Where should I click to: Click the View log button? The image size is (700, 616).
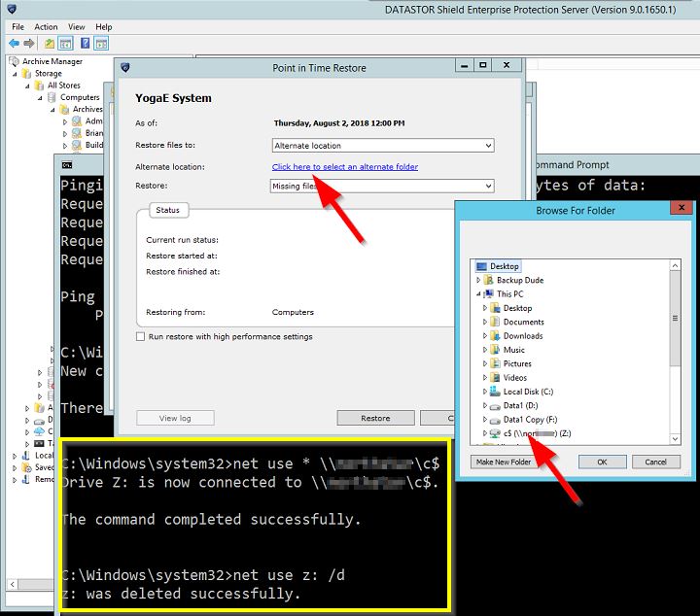175,418
